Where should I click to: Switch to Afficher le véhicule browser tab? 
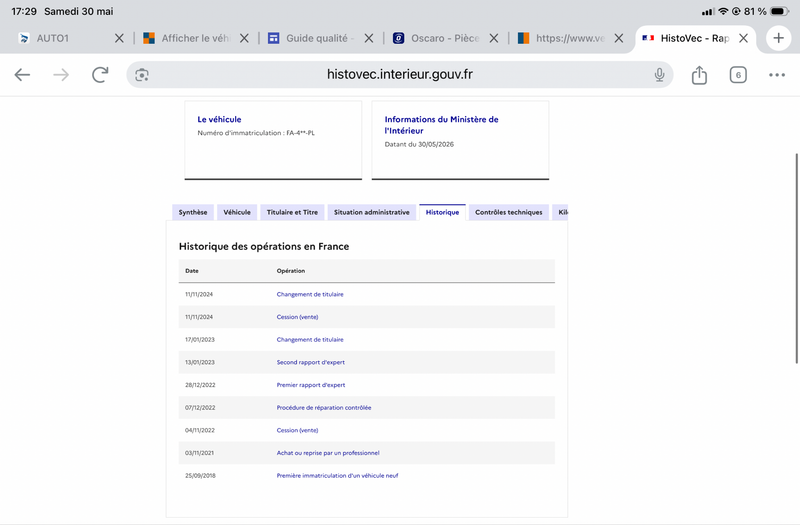coord(196,38)
